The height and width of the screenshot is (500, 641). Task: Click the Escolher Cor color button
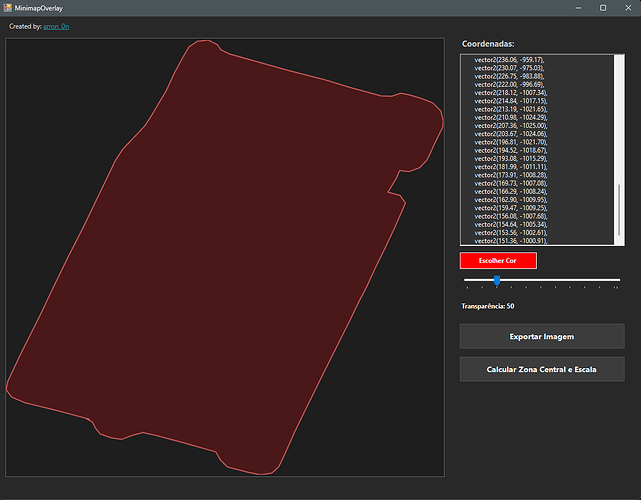click(497, 260)
